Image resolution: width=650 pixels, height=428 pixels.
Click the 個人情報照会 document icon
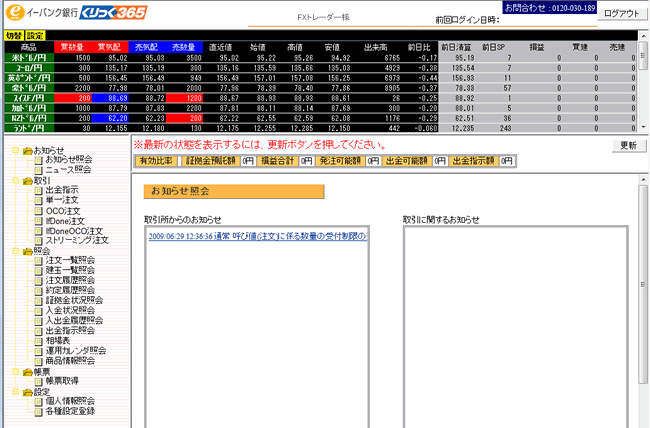pos(39,402)
